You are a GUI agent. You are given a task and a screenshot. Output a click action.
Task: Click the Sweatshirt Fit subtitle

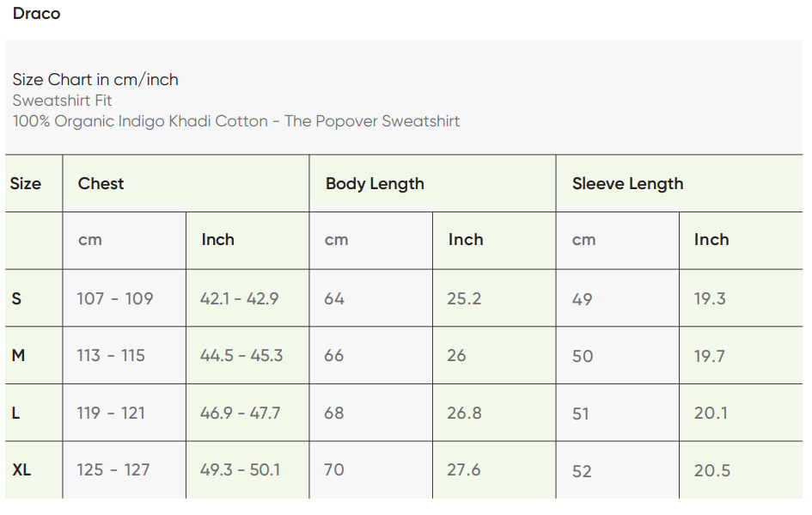pyautogui.click(x=62, y=101)
